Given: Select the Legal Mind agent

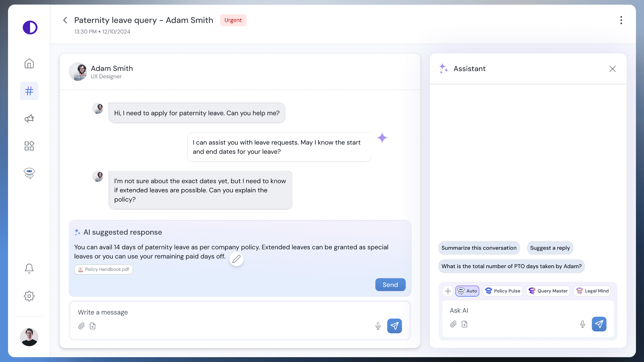Looking at the screenshot, I should (x=592, y=291).
